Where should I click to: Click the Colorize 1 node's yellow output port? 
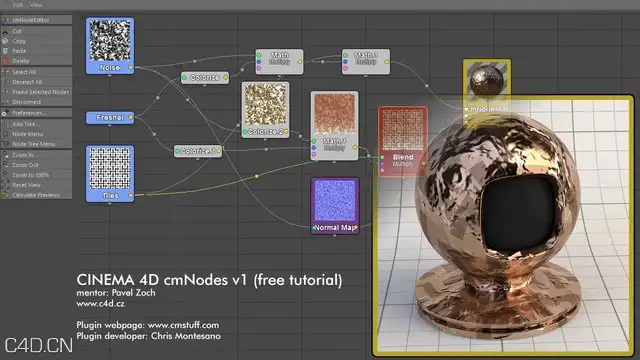tap(218, 151)
